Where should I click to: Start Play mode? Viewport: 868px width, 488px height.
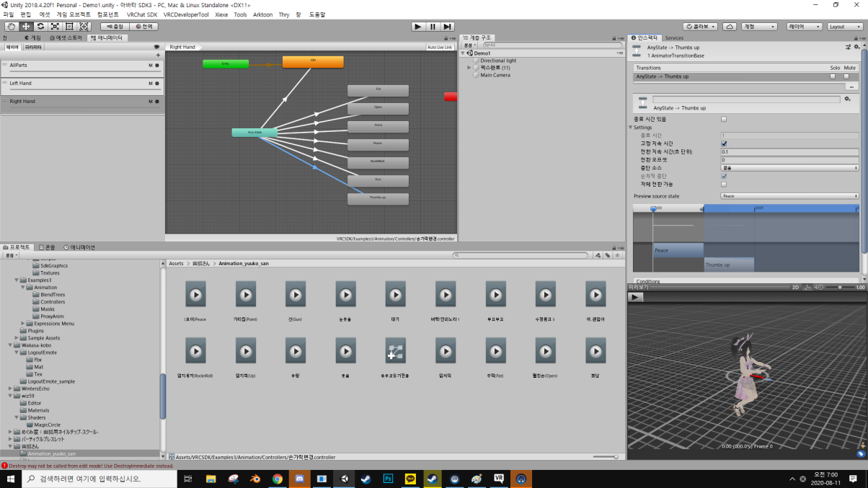pos(418,27)
